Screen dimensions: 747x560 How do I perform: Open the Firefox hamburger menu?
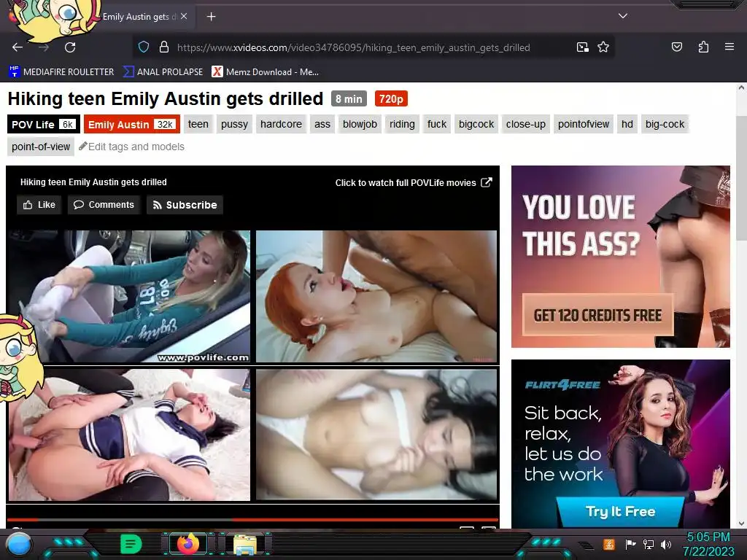pyautogui.click(x=729, y=47)
